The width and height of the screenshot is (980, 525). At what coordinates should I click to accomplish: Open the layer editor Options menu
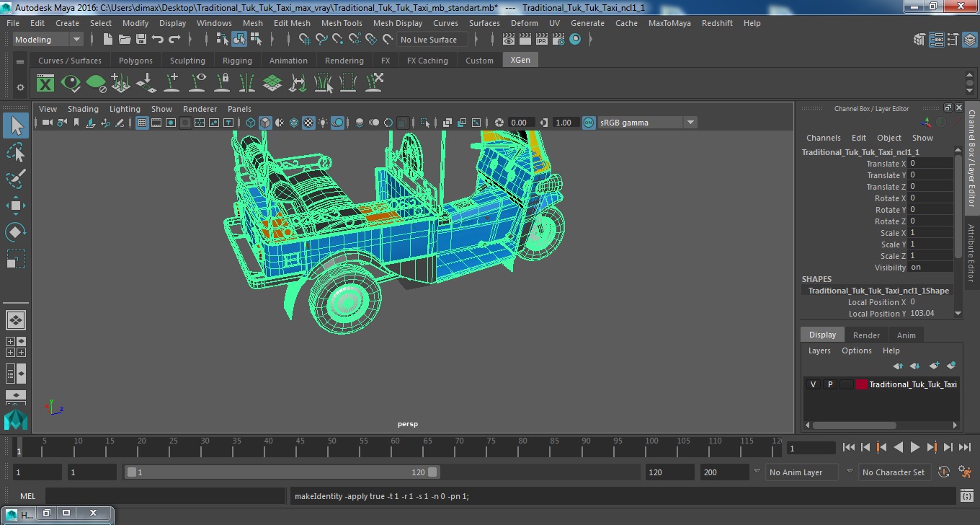856,350
